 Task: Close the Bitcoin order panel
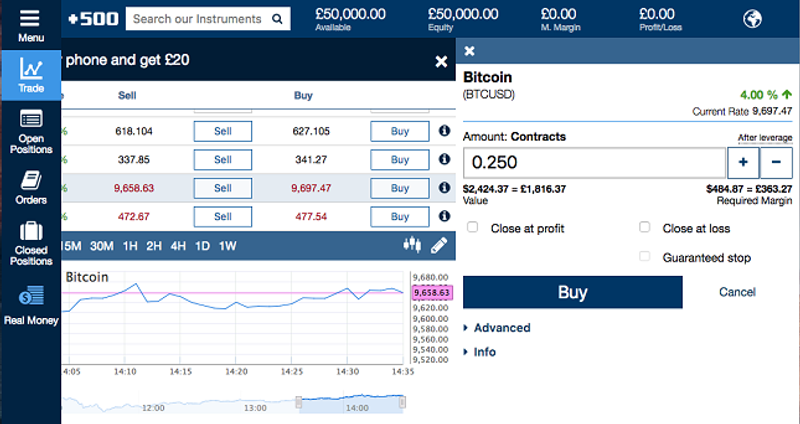470,51
